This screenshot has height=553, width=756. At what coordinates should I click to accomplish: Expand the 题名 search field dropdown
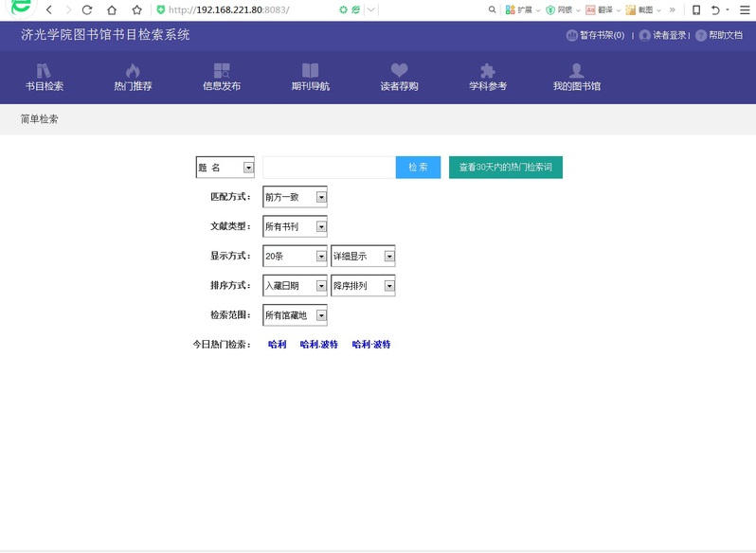[x=248, y=168]
